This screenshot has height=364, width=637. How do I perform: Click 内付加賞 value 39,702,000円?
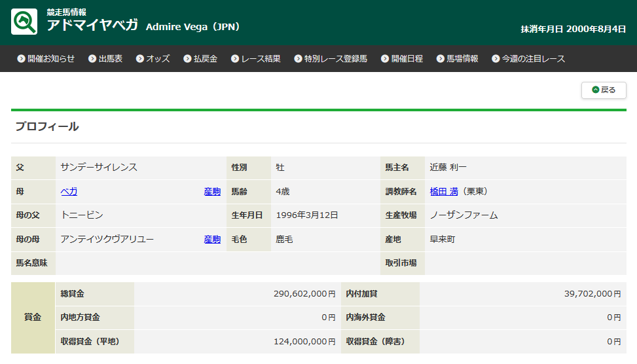592,294
